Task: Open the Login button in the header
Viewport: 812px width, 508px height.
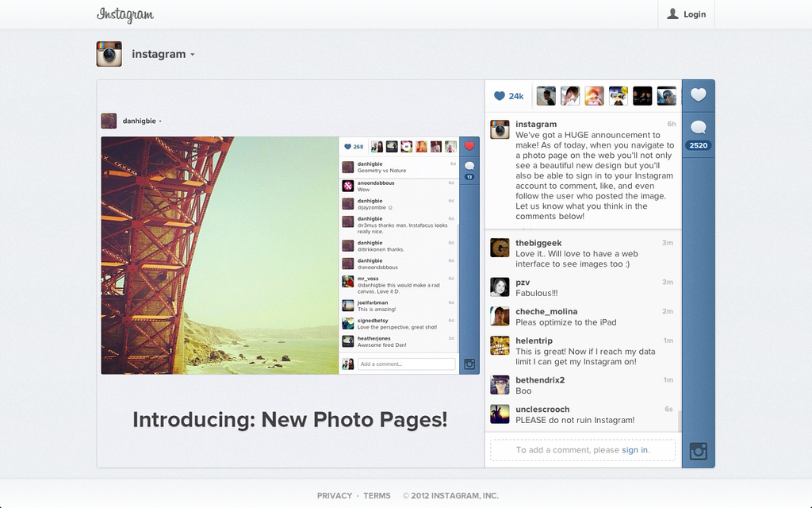Action: 686,14
